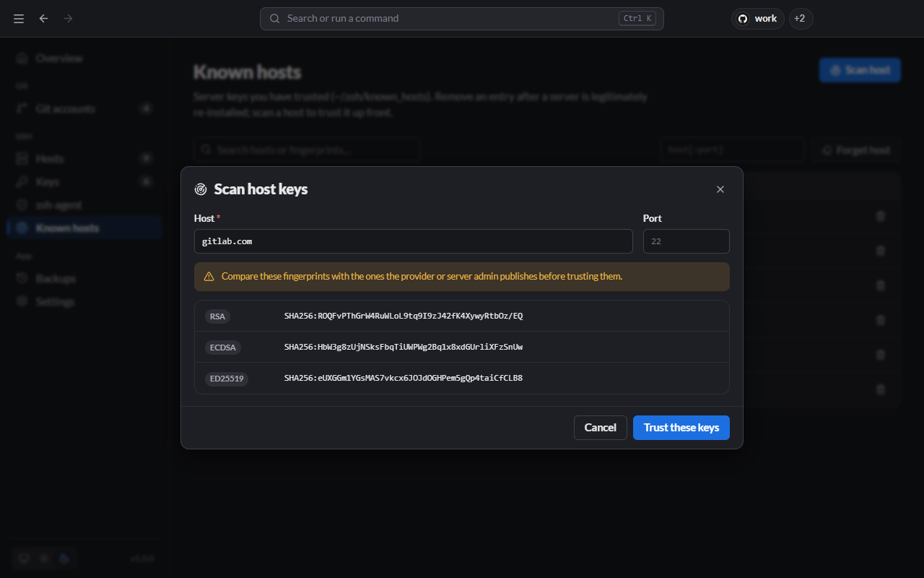Select the ECDSA key type badge
This screenshot has height=578, width=924.
(223, 348)
